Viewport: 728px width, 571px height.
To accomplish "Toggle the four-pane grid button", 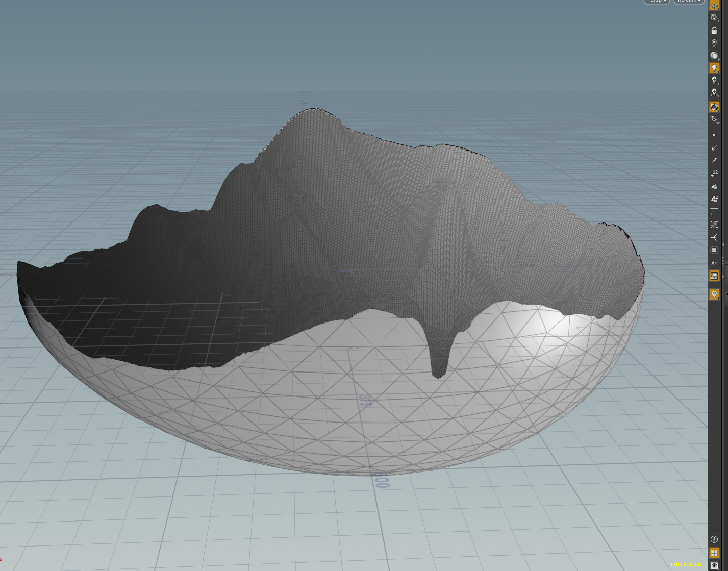I will (x=714, y=553).
